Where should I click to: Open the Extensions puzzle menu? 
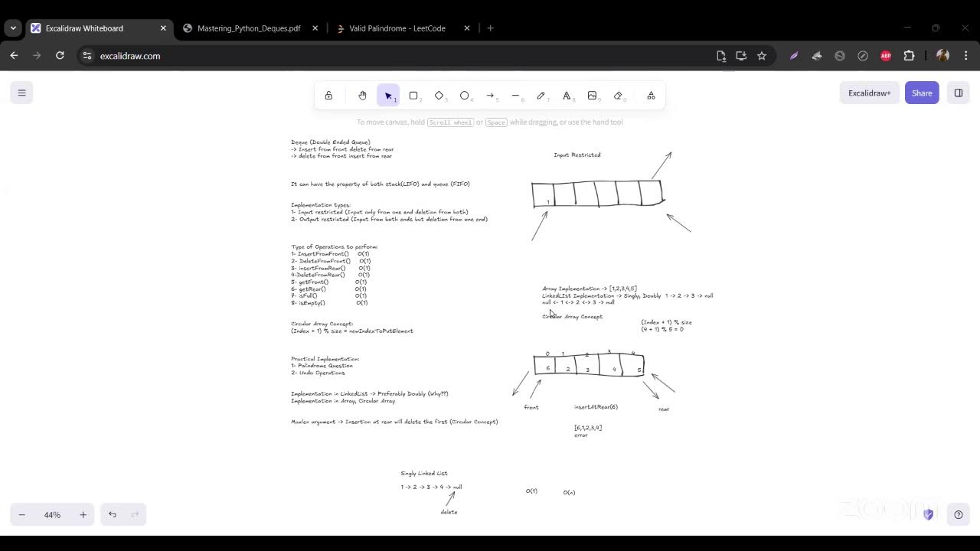click(910, 56)
